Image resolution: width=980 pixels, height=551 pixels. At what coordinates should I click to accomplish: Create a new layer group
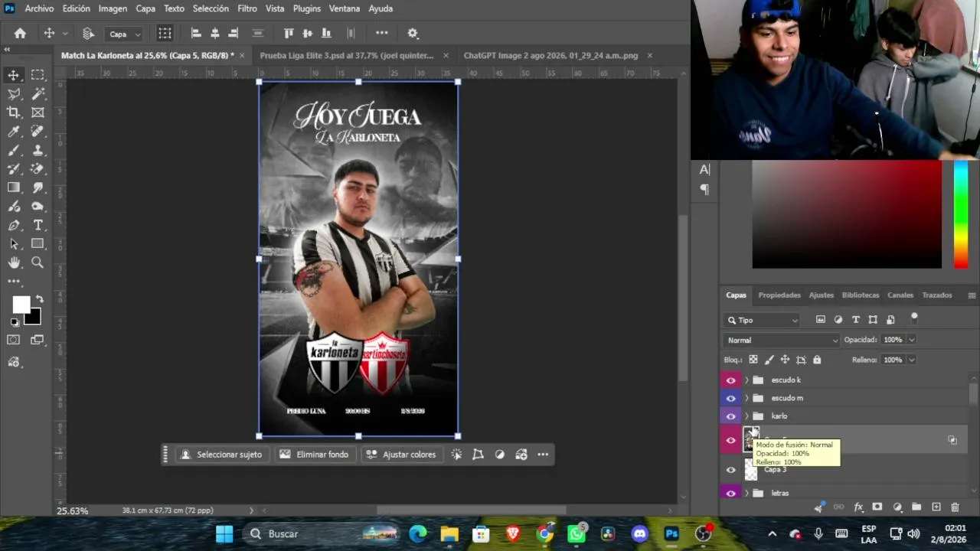(916, 507)
